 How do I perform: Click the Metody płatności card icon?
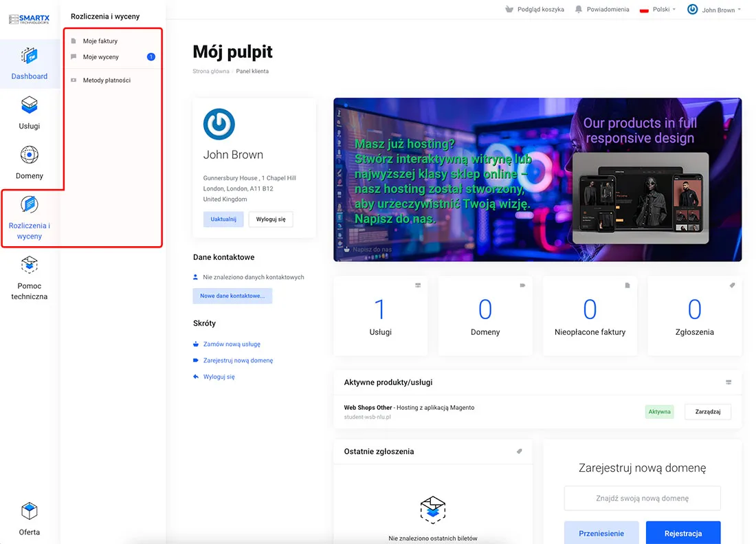click(74, 80)
